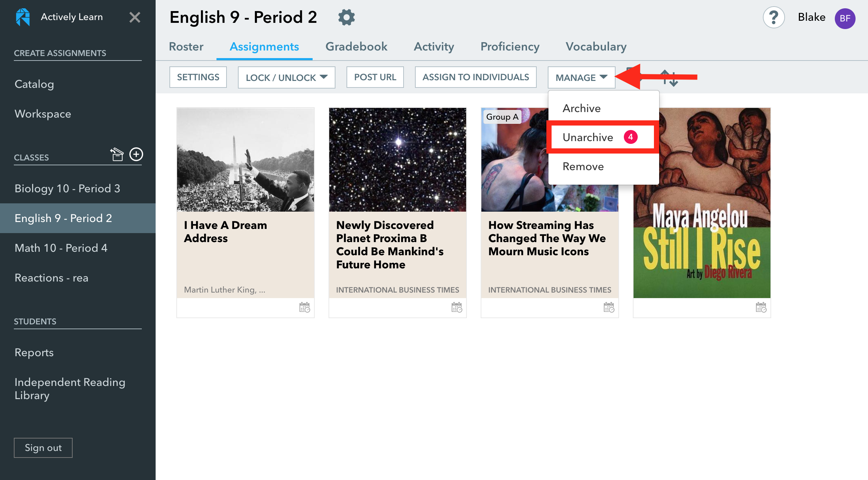Click the Sign out button
This screenshot has width=868, height=480.
(x=43, y=448)
